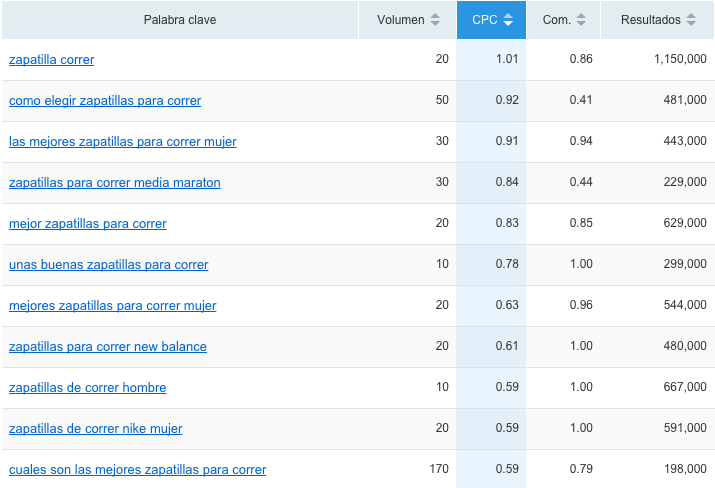Sort by the Com. column arrows
This screenshot has width=715, height=488.
pos(581,20)
